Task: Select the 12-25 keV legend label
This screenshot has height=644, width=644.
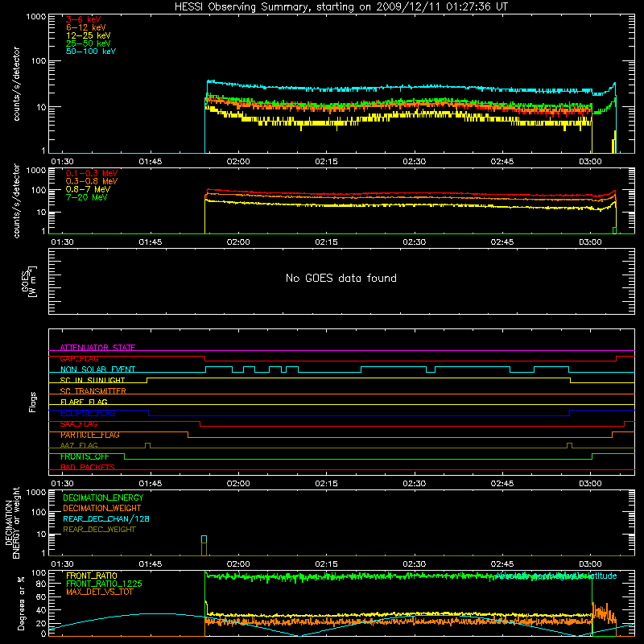Action: (89, 35)
